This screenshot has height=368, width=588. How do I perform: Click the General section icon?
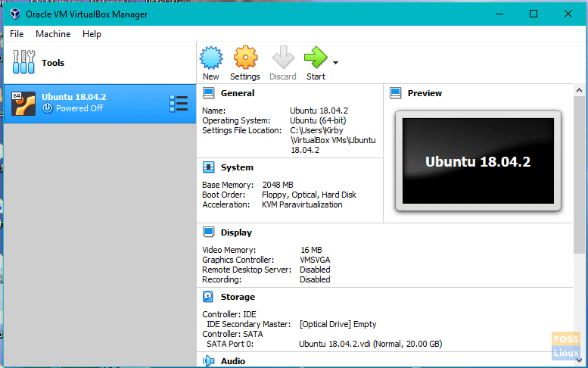209,93
